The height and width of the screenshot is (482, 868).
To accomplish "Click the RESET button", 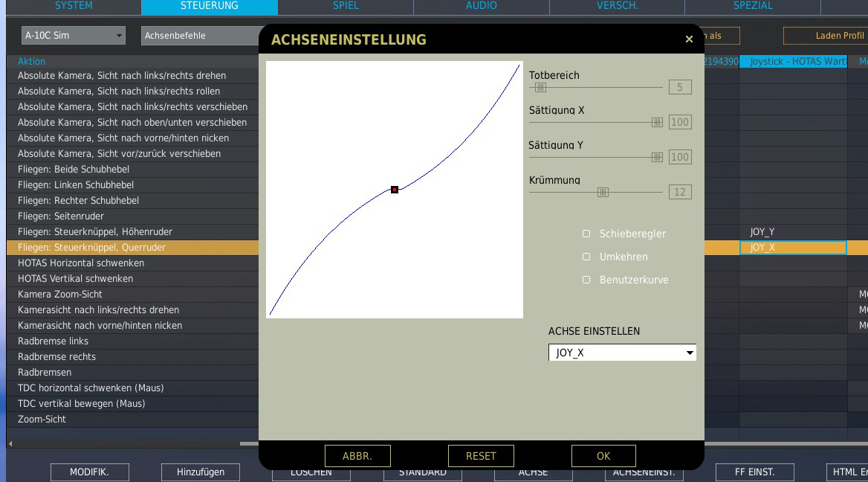I will coord(481,456).
